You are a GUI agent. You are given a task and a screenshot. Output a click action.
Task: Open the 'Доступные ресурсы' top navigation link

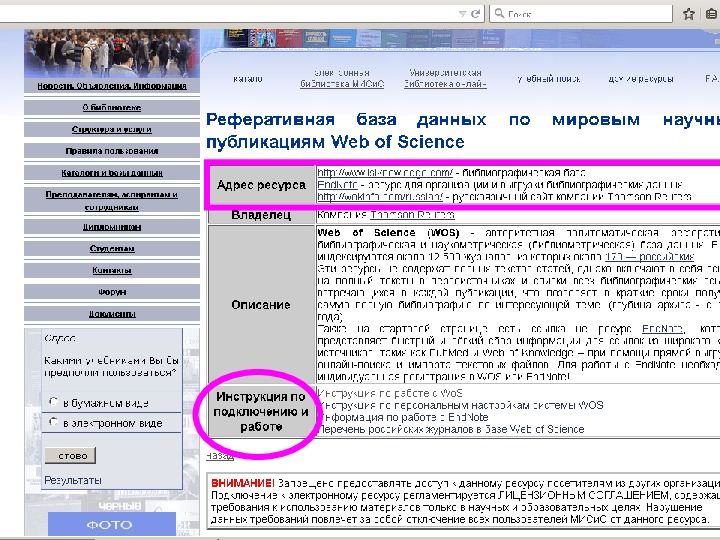[641, 79]
